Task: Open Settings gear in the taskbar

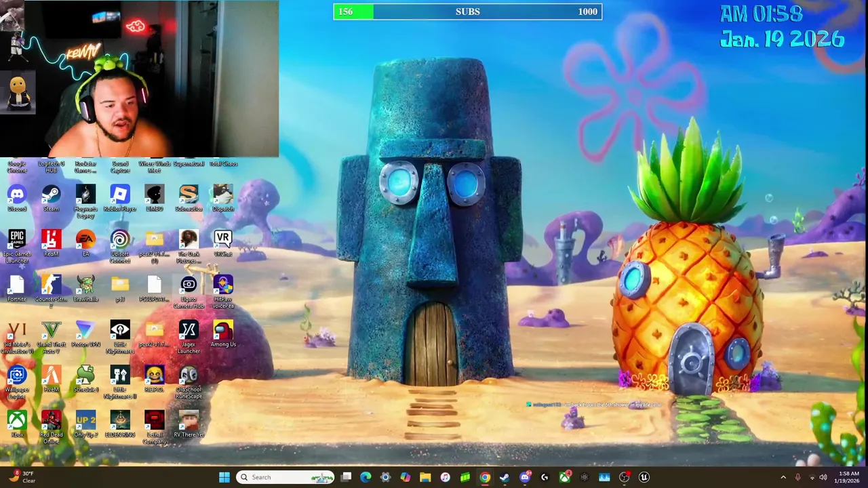Action: 385,477
